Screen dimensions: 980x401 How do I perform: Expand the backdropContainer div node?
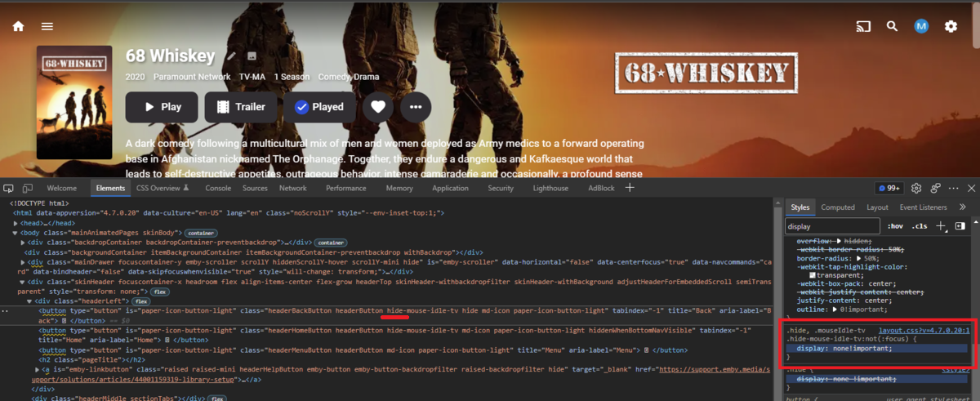click(x=23, y=243)
